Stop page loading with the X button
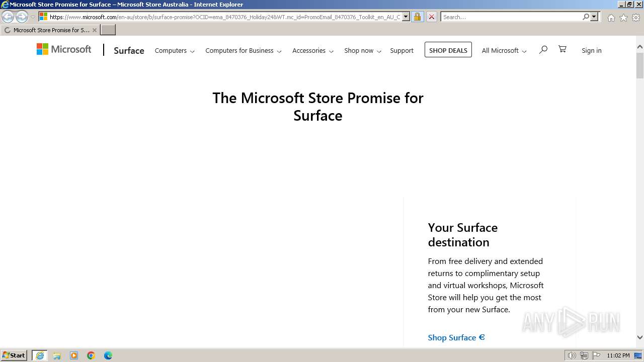This screenshot has height=362, width=644. coord(431,17)
